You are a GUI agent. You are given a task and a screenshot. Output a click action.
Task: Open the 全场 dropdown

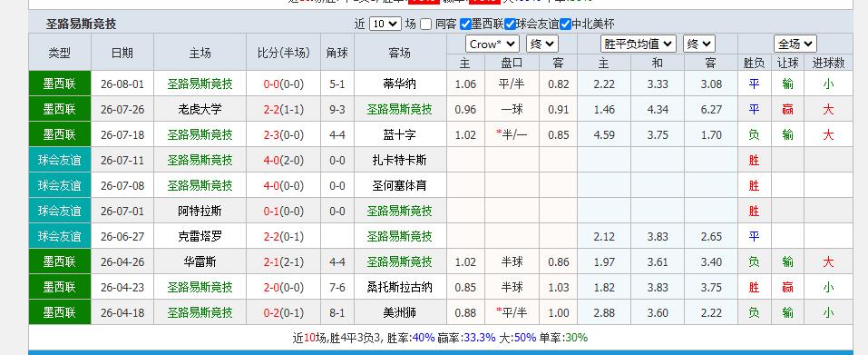(795, 44)
